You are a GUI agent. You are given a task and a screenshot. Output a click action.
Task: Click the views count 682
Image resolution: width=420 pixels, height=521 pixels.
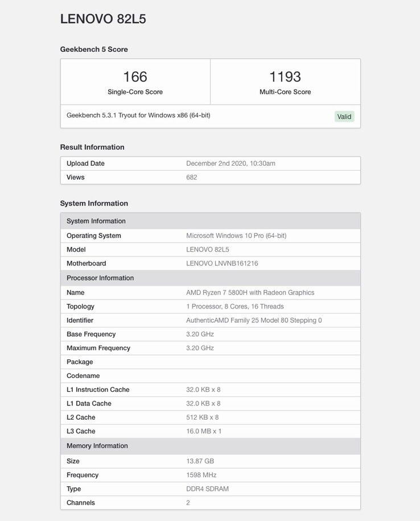coord(192,177)
